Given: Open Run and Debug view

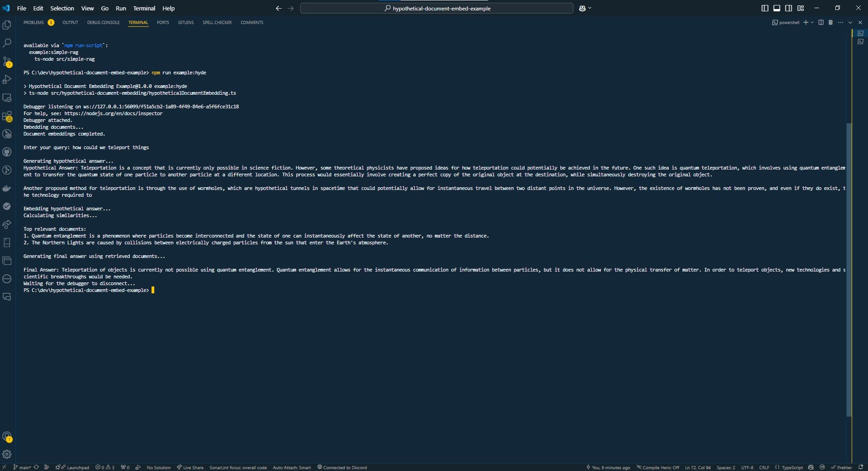Looking at the screenshot, I should tap(7, 80).
